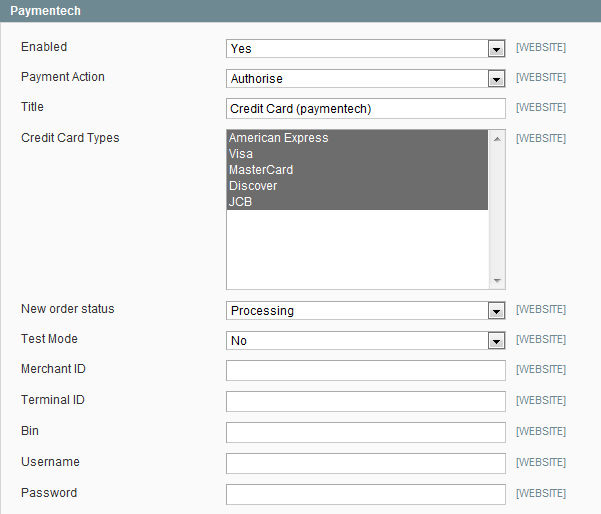This screenshot has height=514, width=601.
Task: Click the Payment Action label
Action: click(63, 77)
